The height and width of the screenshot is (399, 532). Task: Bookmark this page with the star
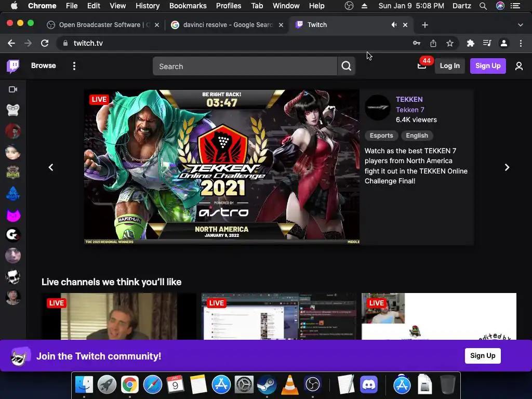click(450, 43)
